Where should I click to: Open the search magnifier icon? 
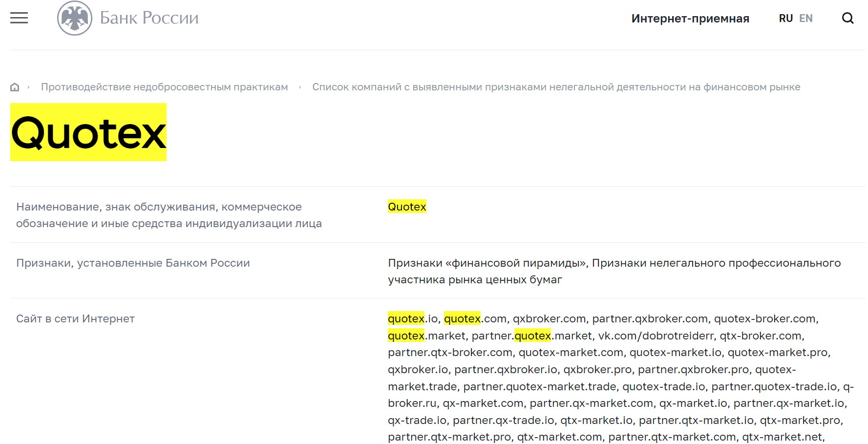(848, 18)
